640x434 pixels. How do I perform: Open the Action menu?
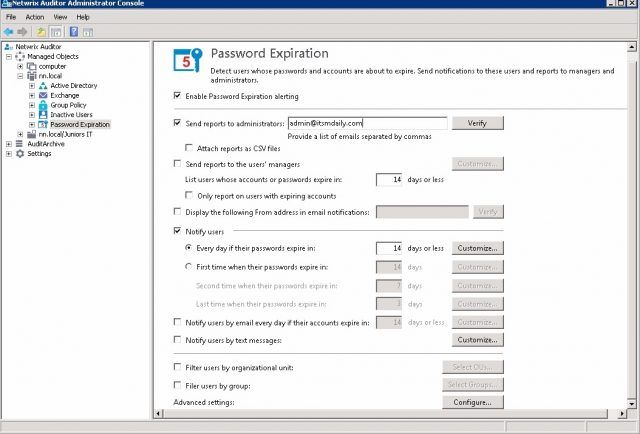(35, 17)
